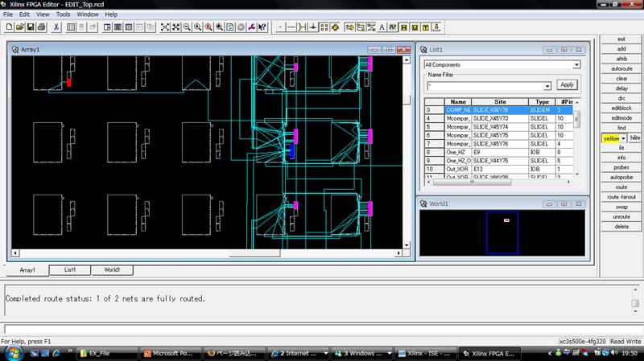Image resolution: width=644 pixels, height=361 pixels.
Task: Open the Windows Start orb
Action: click(13, 353)
